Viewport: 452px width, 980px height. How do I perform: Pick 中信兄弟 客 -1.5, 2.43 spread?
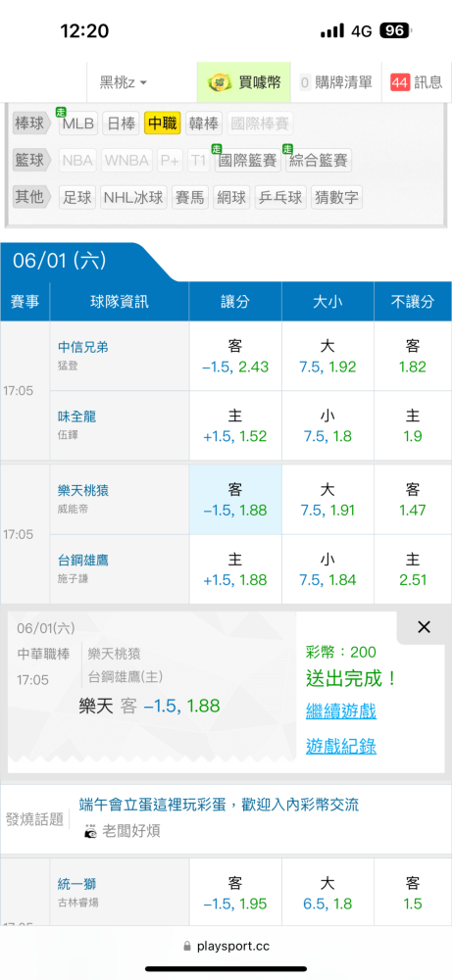tap(235, 357)
